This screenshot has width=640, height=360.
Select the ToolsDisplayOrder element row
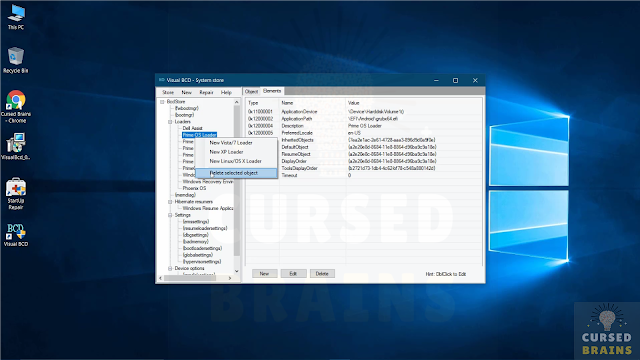tap(364, 168)
